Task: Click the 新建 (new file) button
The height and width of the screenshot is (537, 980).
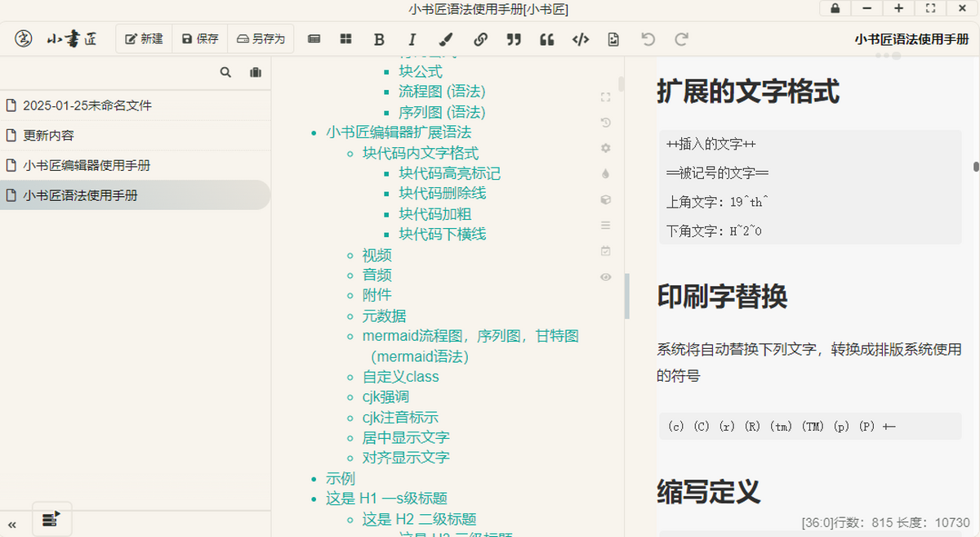Action: pyautogui.click(x=144, y=38)
